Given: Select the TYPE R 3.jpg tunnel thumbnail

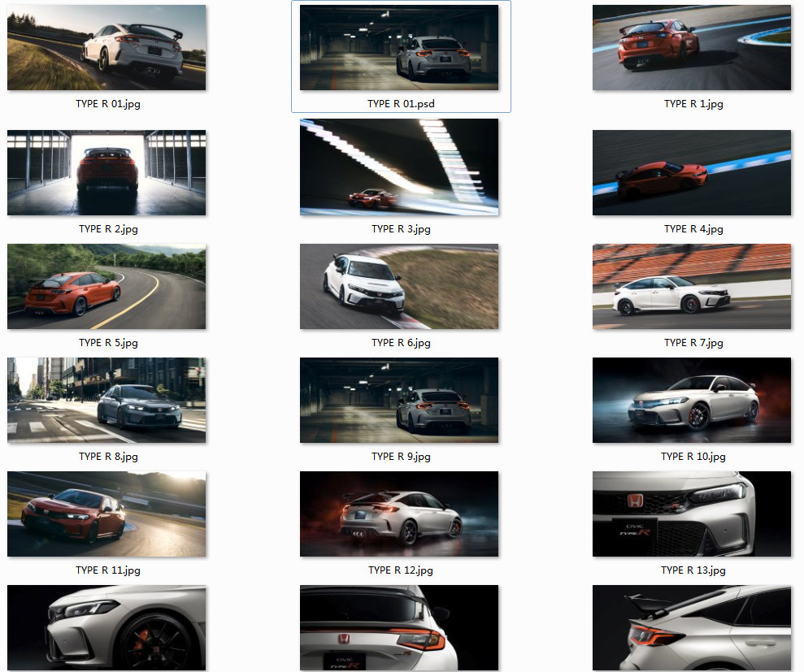Looking at the screenshot, I should coord(399,167).
